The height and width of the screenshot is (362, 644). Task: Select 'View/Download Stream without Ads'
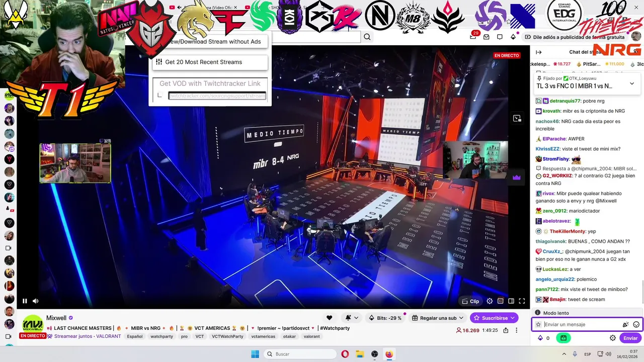coord(210,42)
